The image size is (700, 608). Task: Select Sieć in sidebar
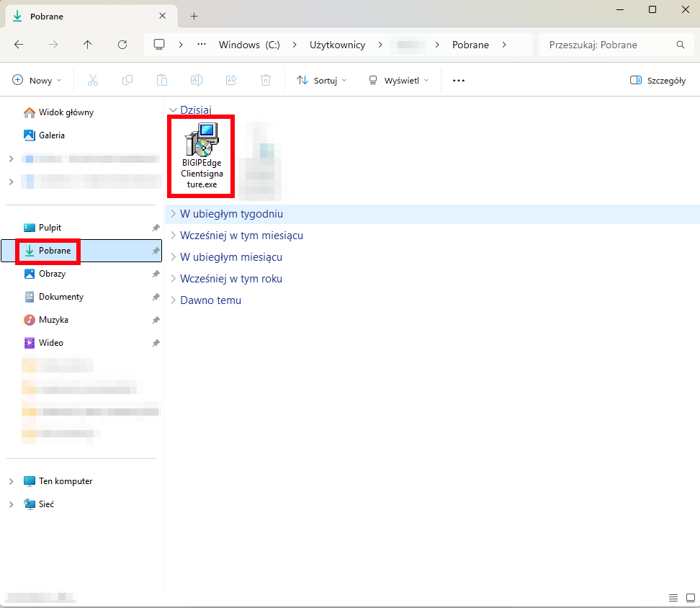tap(46, 504)
